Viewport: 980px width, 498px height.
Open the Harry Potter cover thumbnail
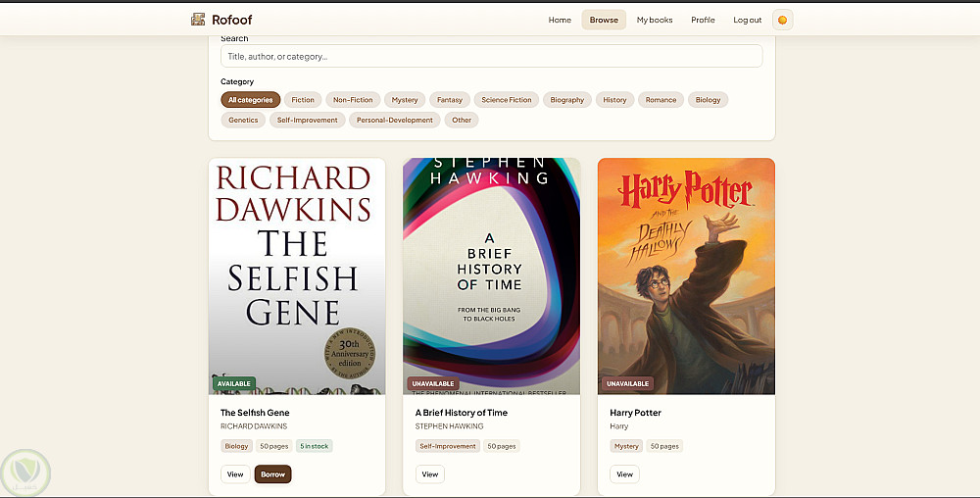686,275
